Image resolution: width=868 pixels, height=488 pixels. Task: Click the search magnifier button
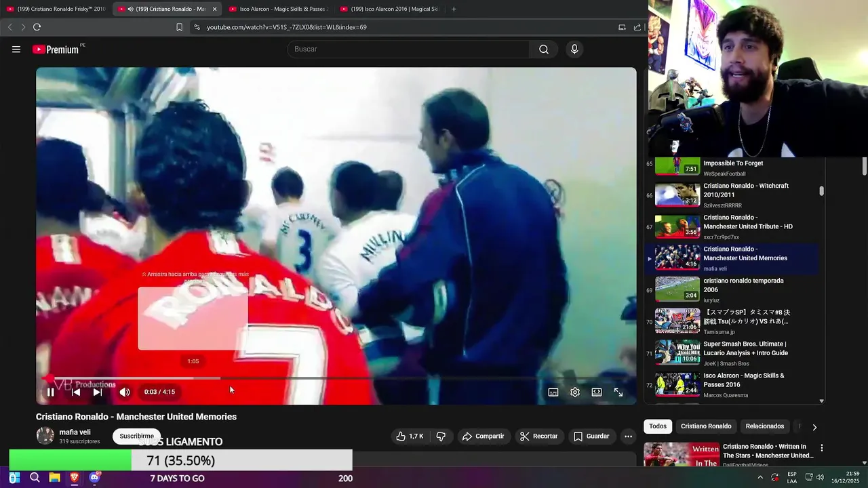(544, 49)
